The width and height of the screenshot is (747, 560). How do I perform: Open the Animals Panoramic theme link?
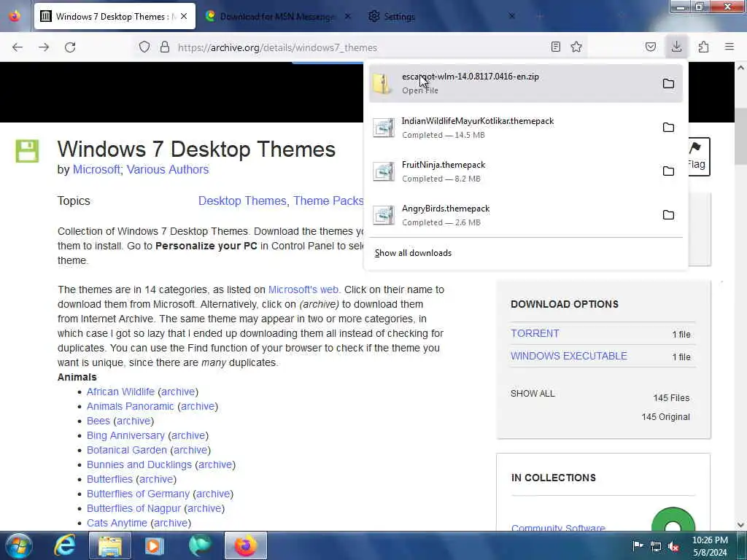[130, 406]
